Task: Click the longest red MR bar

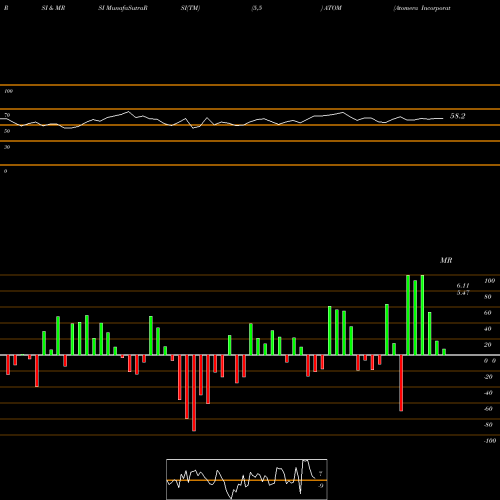Action: pyautogui.click(x=194, y=393)
